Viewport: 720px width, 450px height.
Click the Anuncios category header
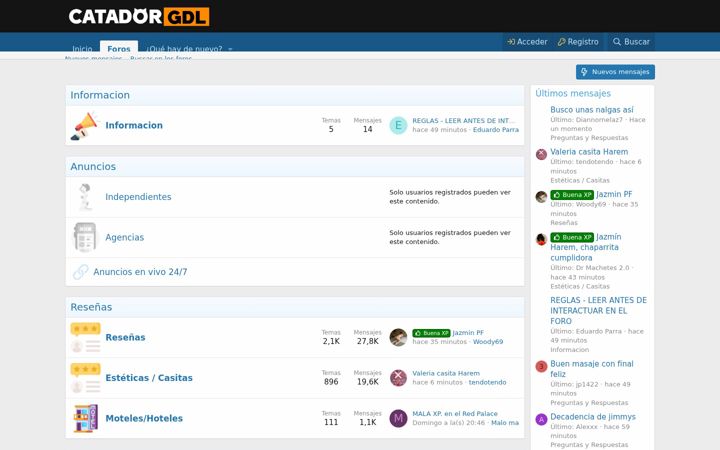coord(93,167)
